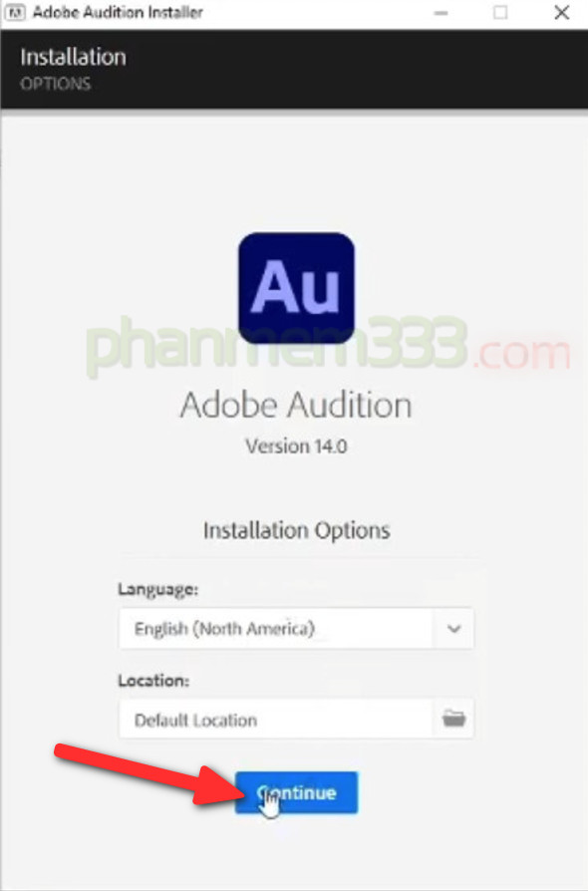Click the Version 14.0 label
This screenshot has height=891, width=588.
pyautogui.click(x=296, y=446)
